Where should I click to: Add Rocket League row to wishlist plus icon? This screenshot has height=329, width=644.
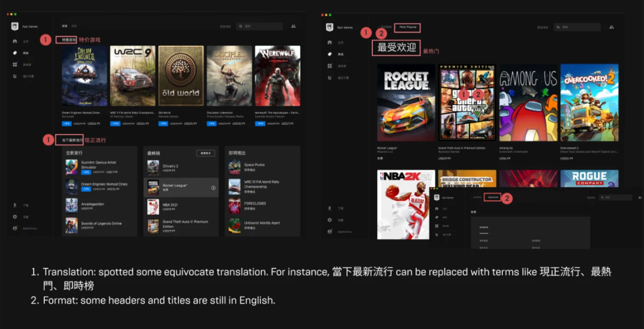(x=213, y=187)
